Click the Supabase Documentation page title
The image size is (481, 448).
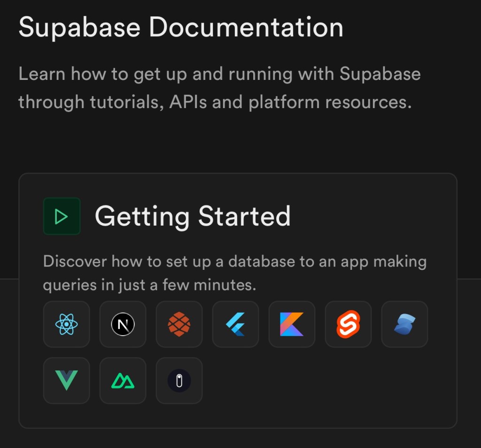coord(181,28)
